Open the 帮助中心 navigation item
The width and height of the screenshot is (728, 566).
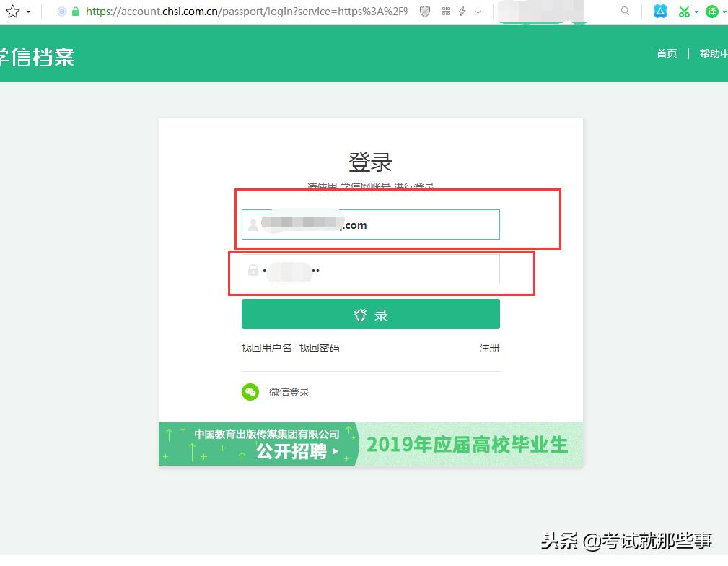(714, 53)
